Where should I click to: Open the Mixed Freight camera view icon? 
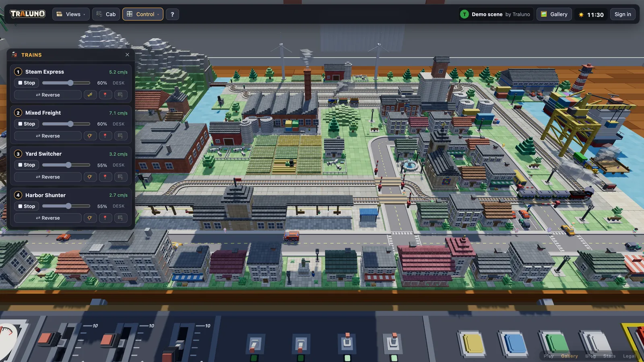120,136
